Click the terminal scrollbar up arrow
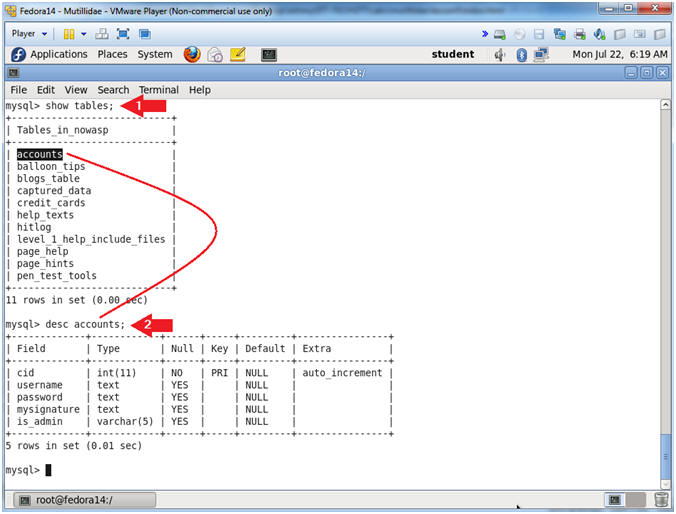676x514 pixels. pyautogui.click(x=665, y=104)
